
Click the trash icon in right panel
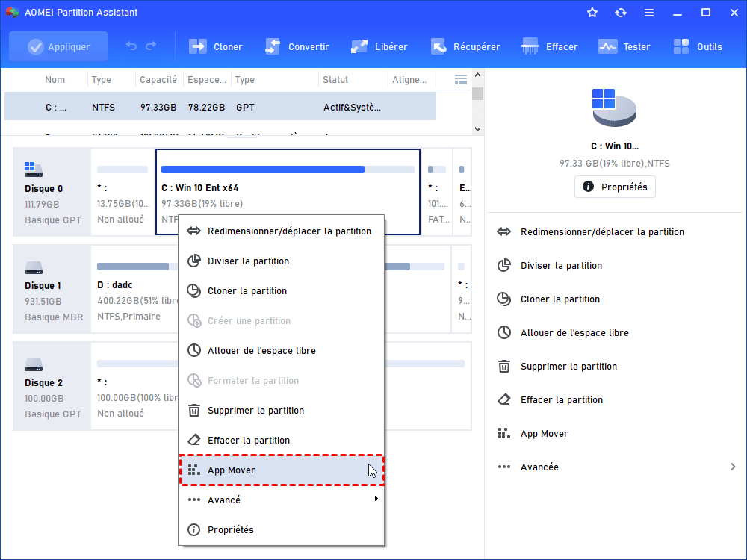(504, 366)
